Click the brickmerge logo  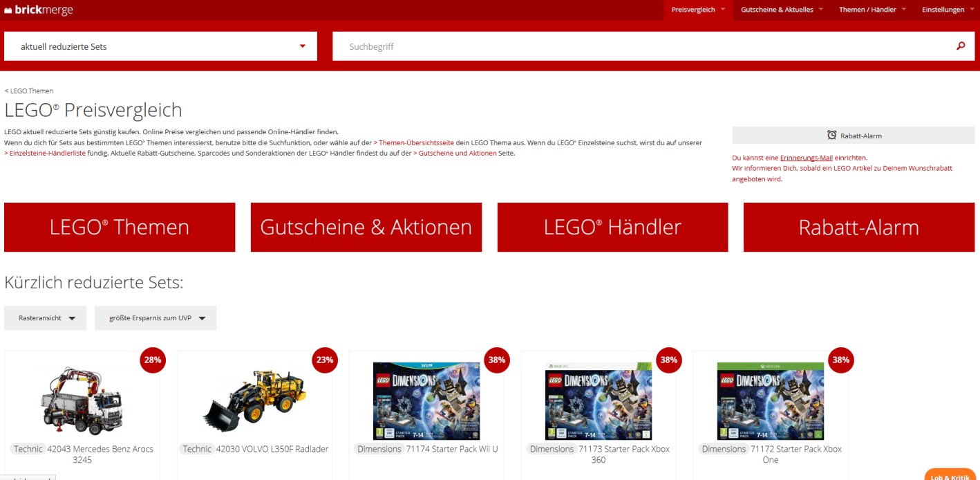coord(39,10)
